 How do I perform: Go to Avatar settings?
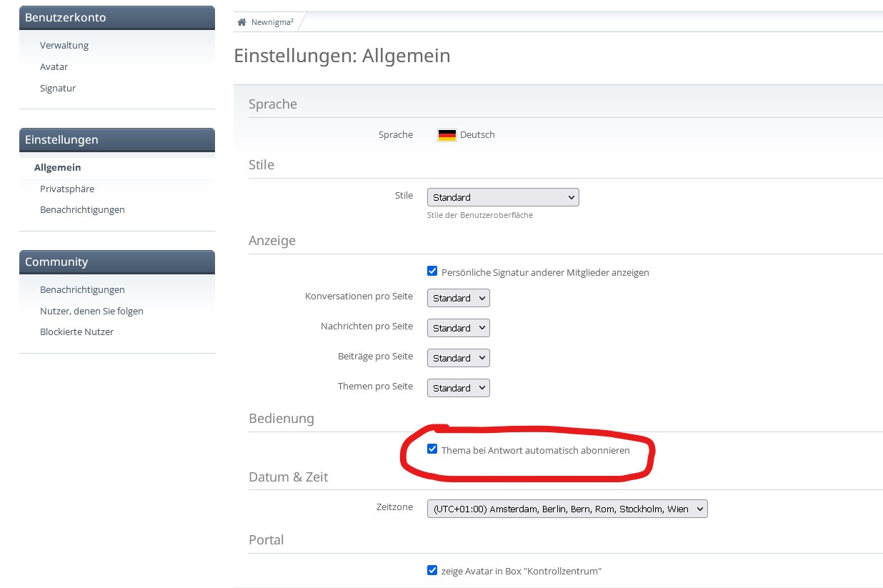tap(54, 66)
